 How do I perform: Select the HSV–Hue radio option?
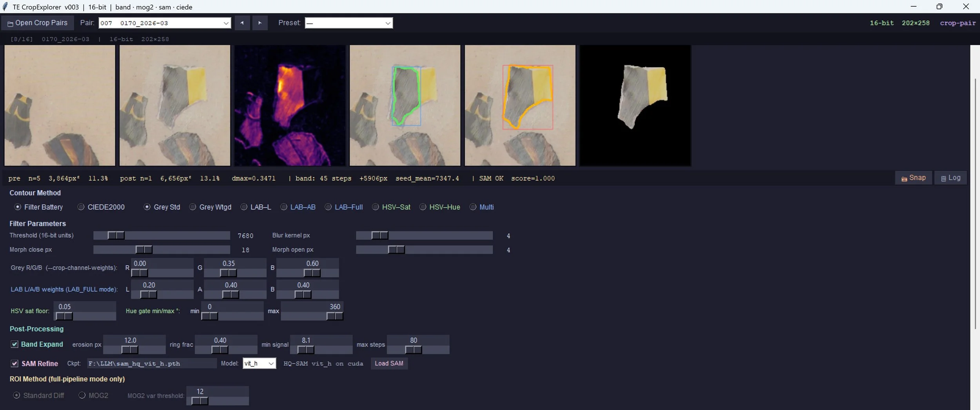point(440,207)
